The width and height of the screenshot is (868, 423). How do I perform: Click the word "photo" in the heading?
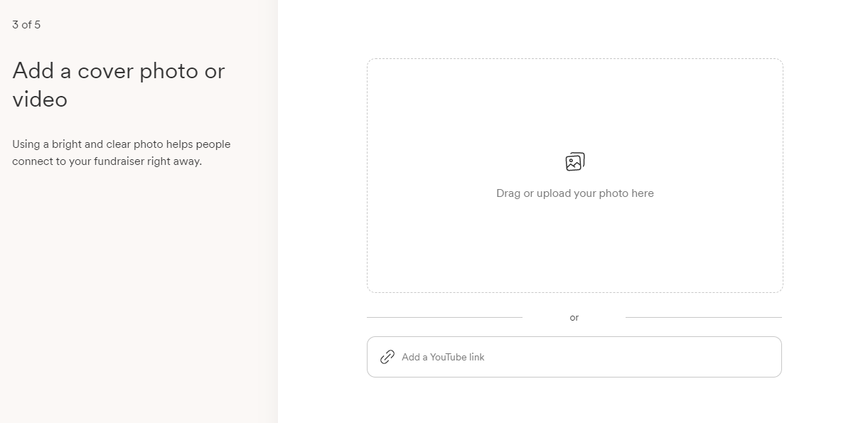168,71
